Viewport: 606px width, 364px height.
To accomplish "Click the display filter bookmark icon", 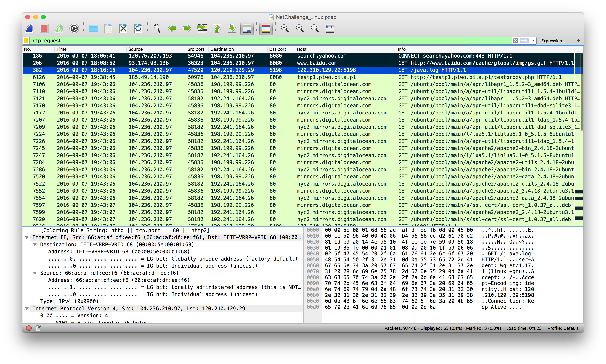I will click(26, 41).
